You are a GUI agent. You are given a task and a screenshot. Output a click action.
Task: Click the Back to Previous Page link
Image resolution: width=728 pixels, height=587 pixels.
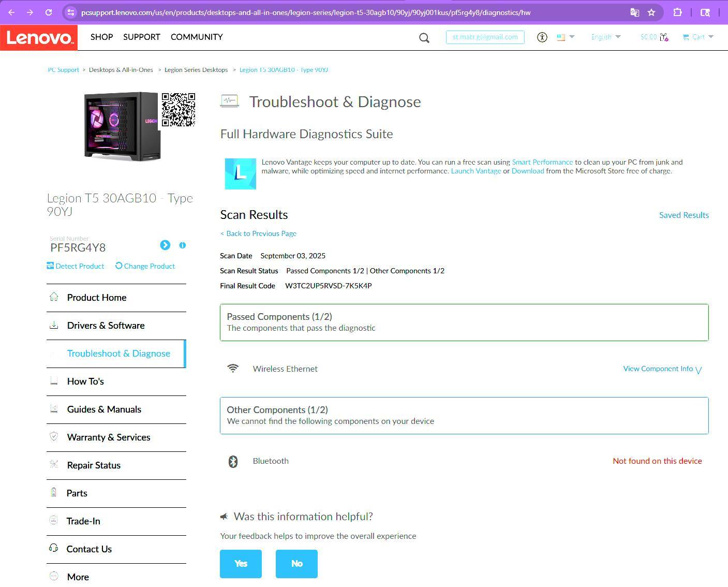(x=258, y=234)
